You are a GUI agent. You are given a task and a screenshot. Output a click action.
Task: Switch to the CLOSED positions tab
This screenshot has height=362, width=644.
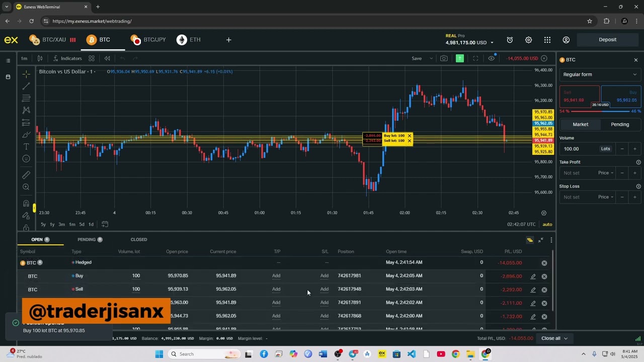[139, 239]
